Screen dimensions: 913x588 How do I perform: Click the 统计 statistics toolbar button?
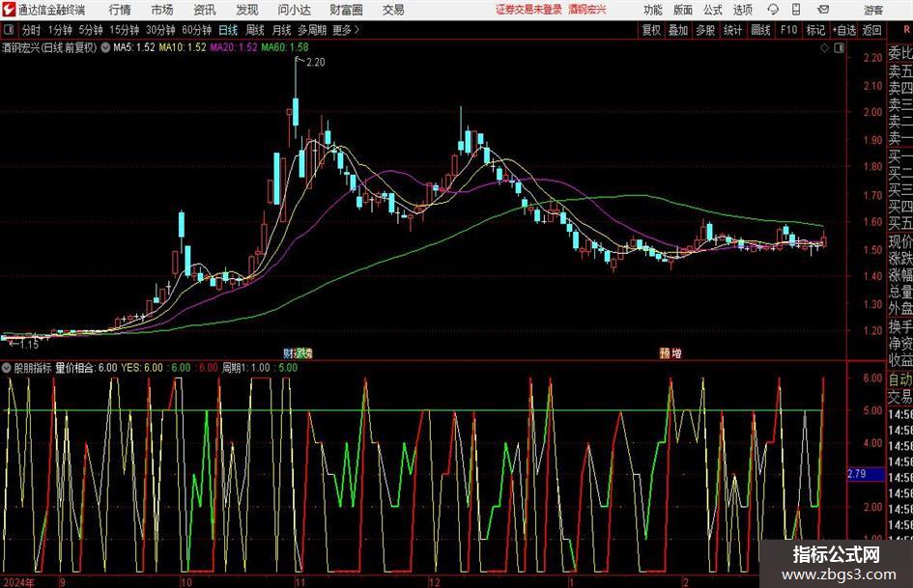click(732, 30)
